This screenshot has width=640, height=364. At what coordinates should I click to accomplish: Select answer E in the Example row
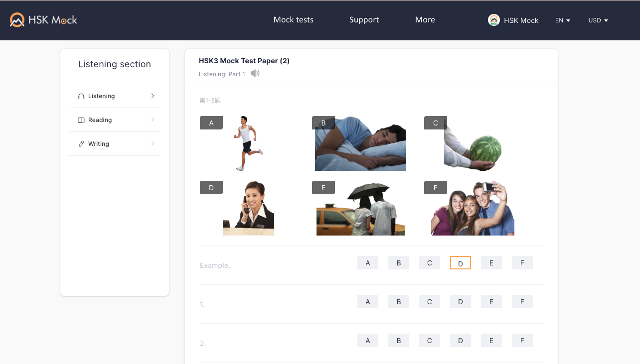(491, 263)
